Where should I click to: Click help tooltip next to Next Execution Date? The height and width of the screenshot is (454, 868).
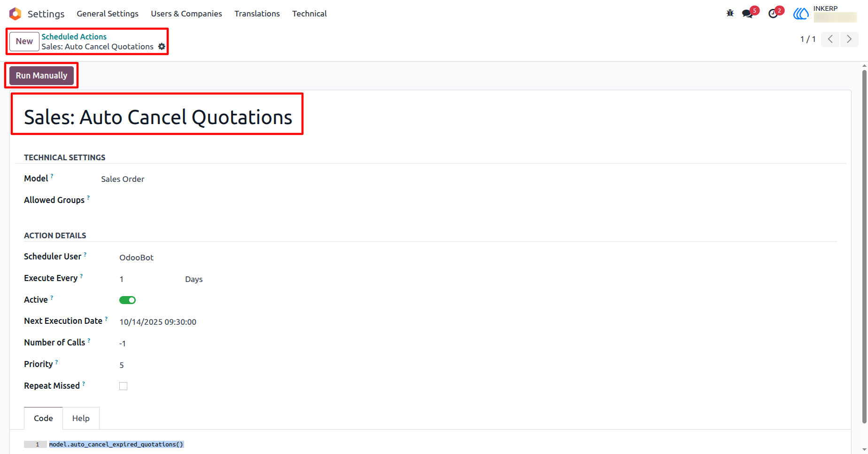(x=106, y=319)
